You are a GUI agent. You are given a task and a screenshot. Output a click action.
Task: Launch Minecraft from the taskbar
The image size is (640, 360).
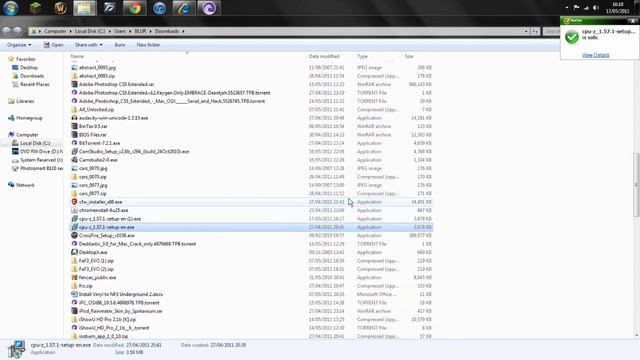(36, 8)
